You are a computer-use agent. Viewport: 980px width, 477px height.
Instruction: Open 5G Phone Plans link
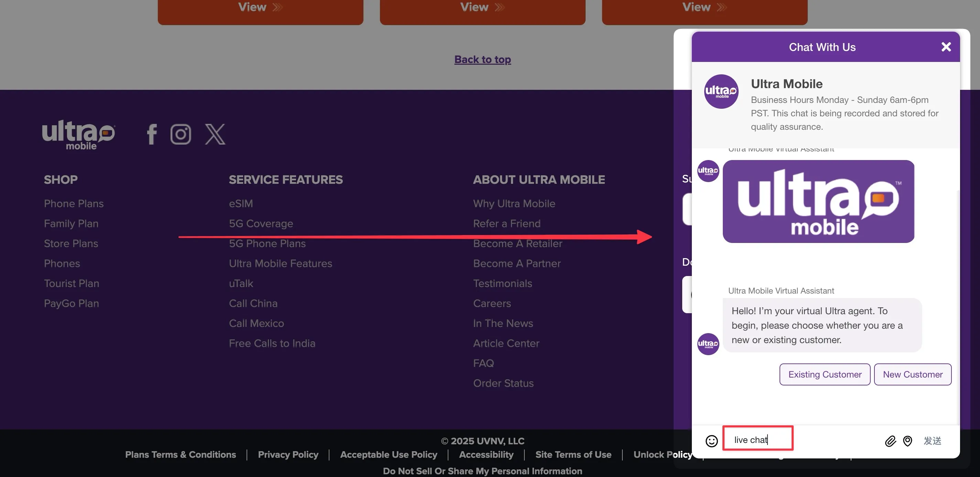coord(268,244)
